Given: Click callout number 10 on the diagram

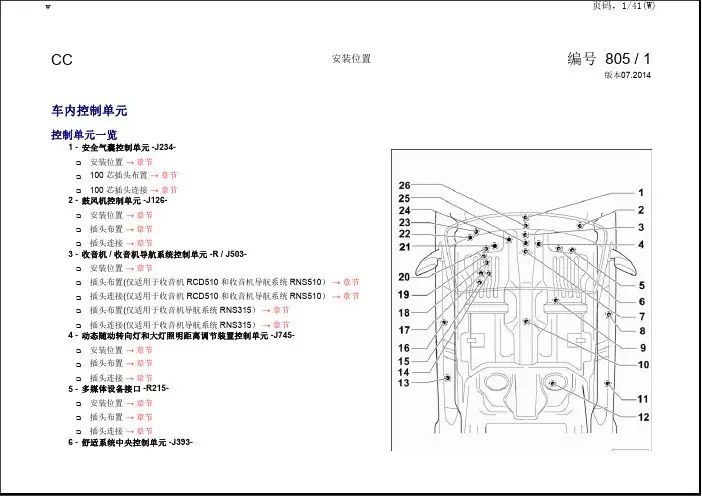Looking at the screenshot, I should [644, 365].
